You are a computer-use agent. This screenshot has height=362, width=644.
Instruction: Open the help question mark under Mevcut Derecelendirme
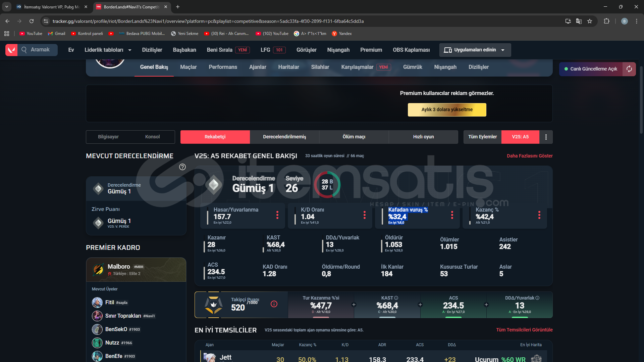click(x=182, y=167)
